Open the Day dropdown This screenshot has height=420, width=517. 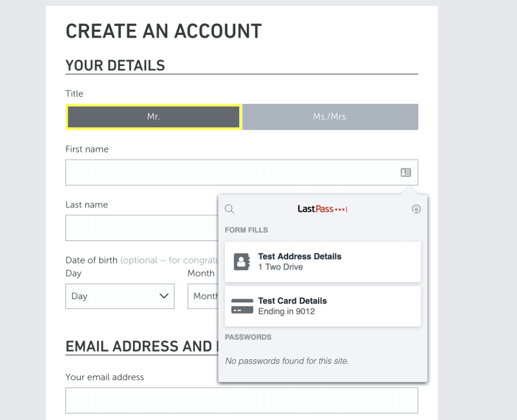tap(120, 296)
